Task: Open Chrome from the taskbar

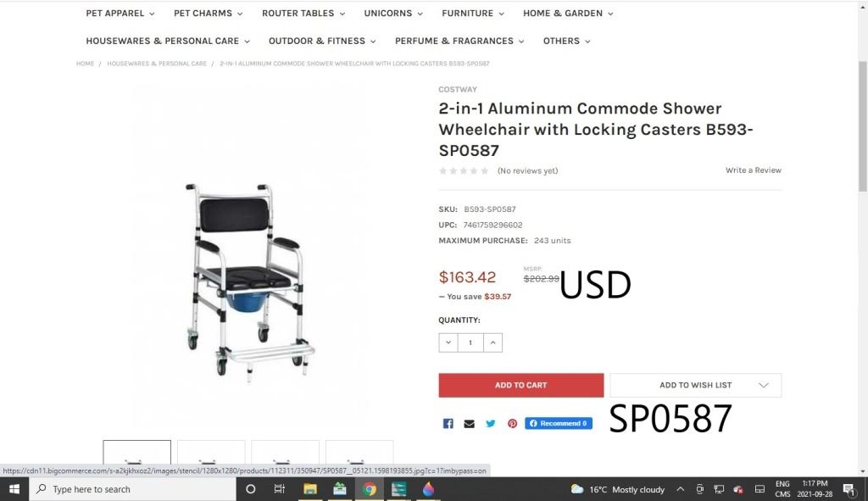Action: 370,489
